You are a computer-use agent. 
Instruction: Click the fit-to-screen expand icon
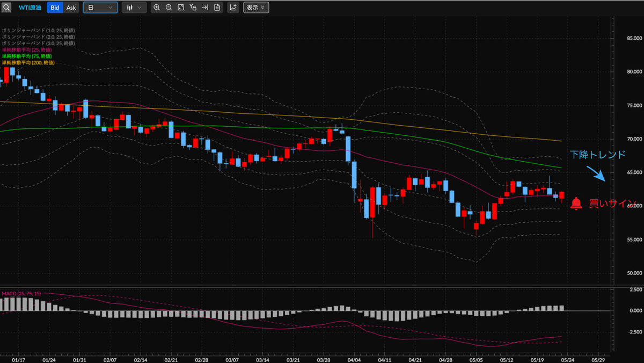[x=181, y=8]
